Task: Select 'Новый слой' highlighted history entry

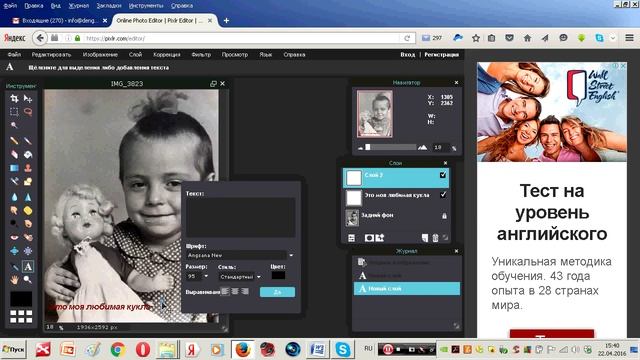Action: (x=407, y=289)
